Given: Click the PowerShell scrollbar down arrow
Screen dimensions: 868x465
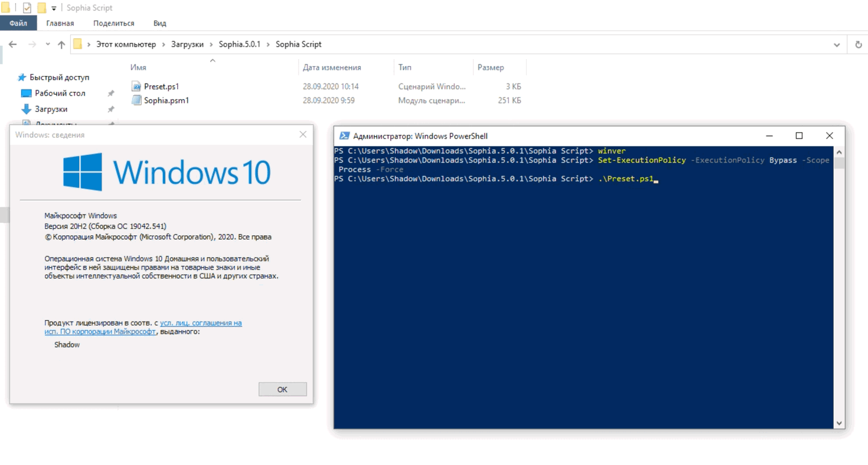Looking at the screenshot, I should (840, 423).
